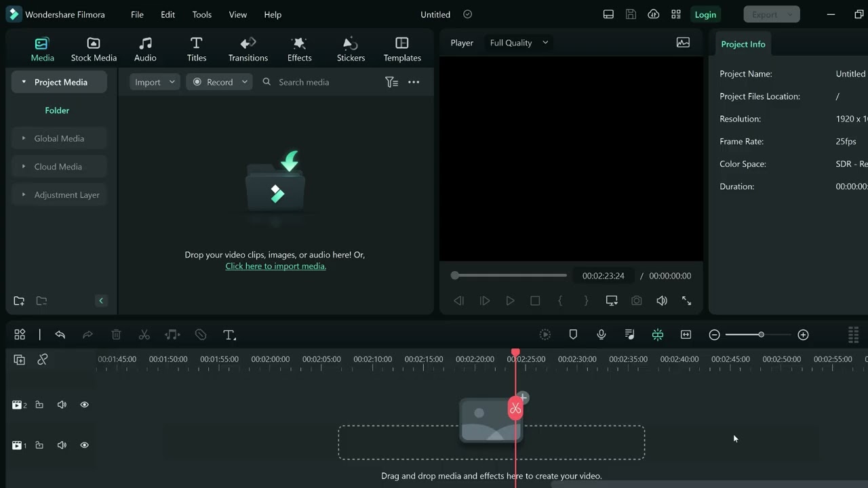Lock video track 2
The height and width of the screenshot is (488, 868).
(39, 405)
